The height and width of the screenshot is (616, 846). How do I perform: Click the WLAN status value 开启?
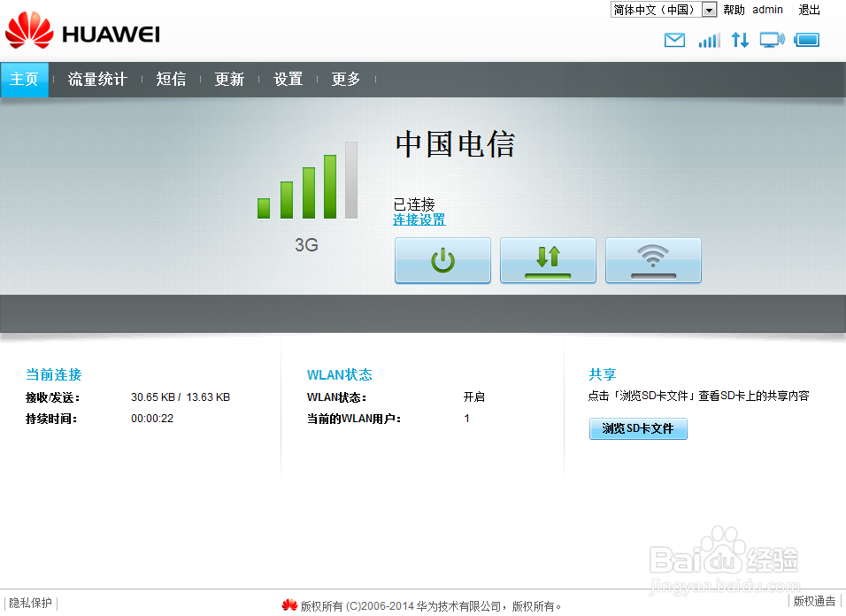click(473, 397)
